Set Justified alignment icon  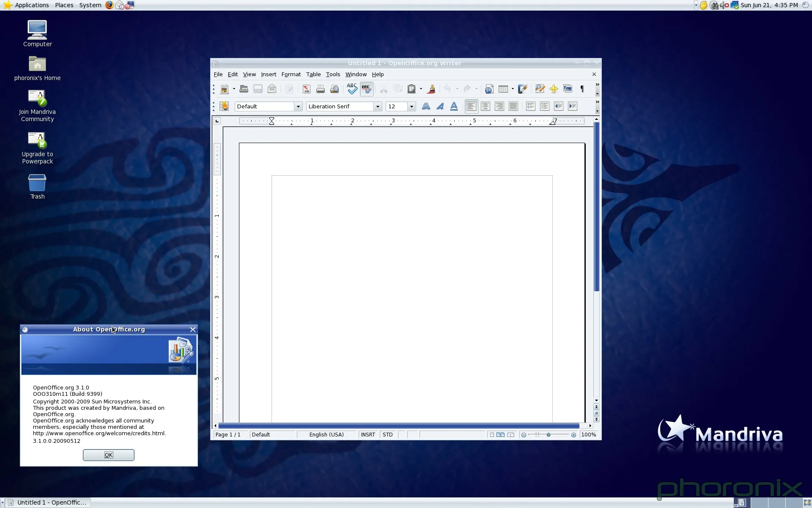(x=513, y=106)
